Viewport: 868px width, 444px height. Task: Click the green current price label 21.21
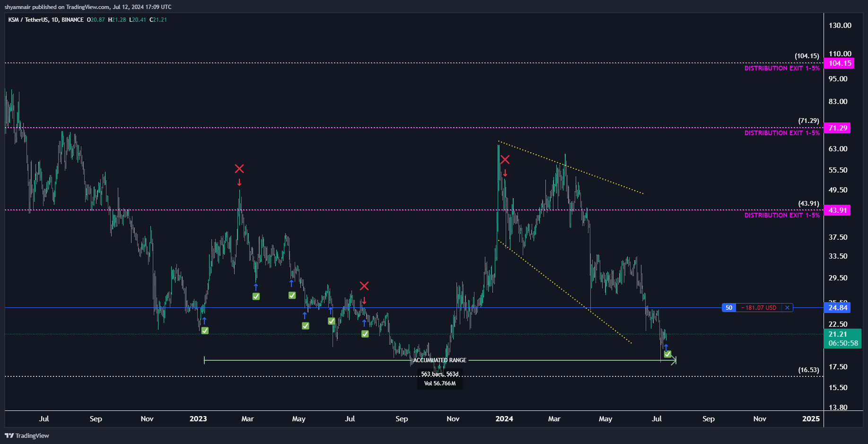click(843, 339)
